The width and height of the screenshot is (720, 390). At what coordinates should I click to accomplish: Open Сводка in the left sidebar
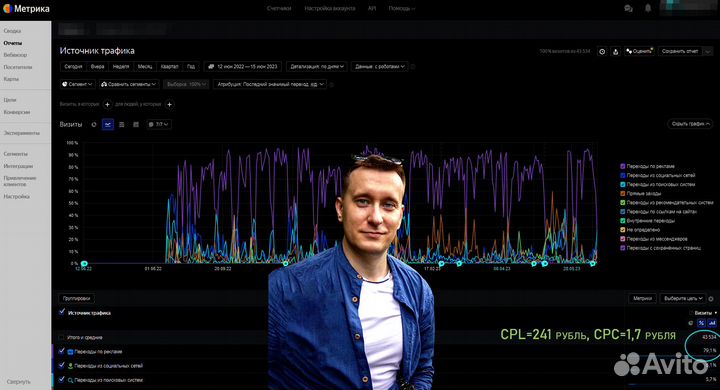12,31
